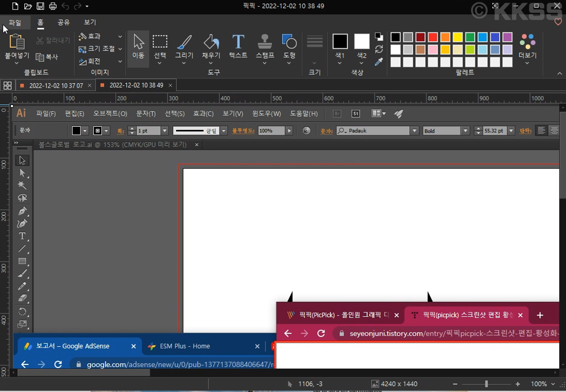Image resolution: width=566 pixels, height=392 pixels.
Task: Switch to the 보기 (View) ribbon tab
Action: click(x=90, y=22)
